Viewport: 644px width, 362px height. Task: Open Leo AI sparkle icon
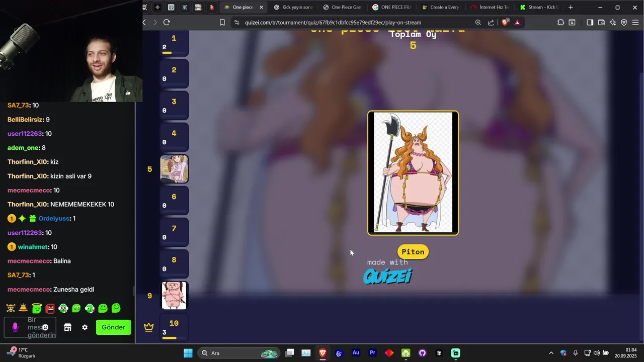[612, 22]
